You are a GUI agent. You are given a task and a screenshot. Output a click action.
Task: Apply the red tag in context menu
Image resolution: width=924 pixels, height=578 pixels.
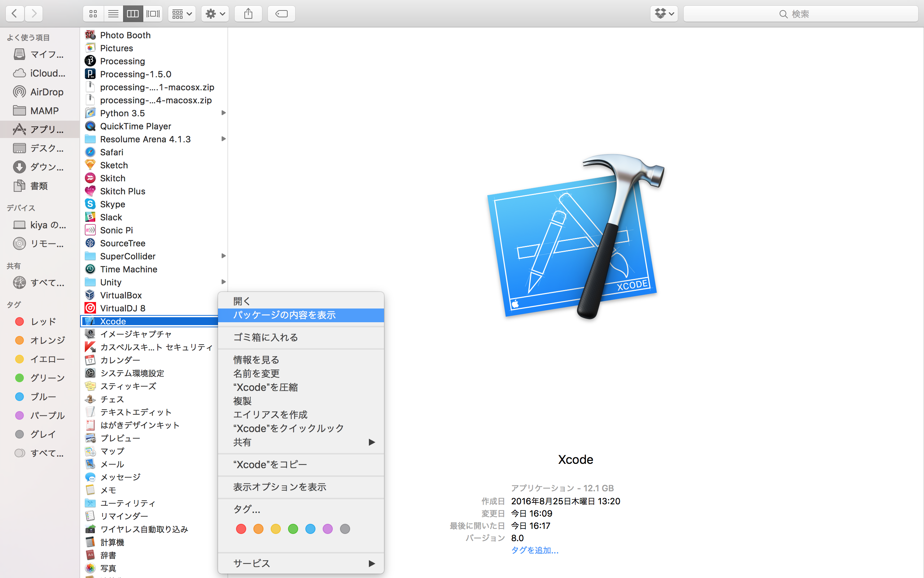tap(241, 529)
